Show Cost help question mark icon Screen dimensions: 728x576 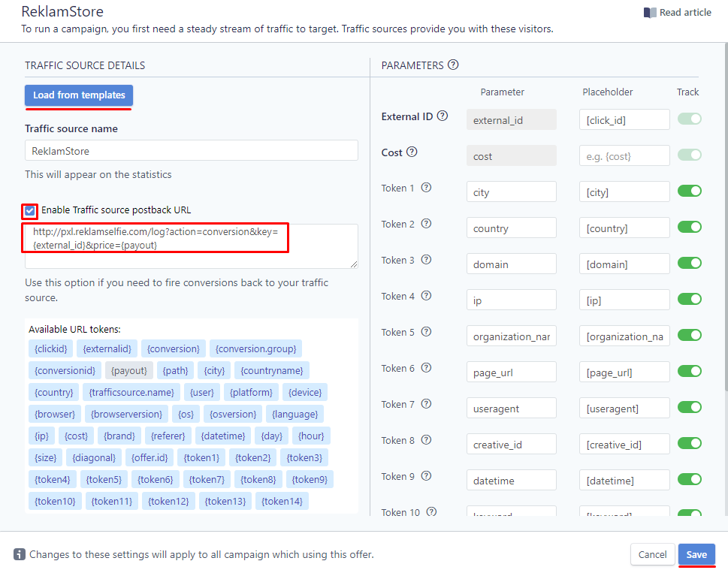[412, 152]
